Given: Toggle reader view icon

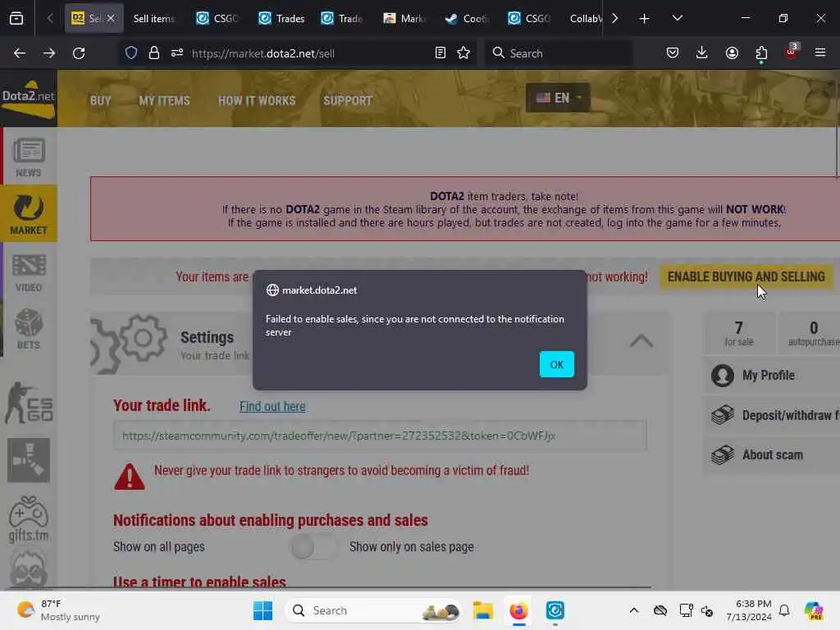Looking at the screenshot, I should coord(441,53).
